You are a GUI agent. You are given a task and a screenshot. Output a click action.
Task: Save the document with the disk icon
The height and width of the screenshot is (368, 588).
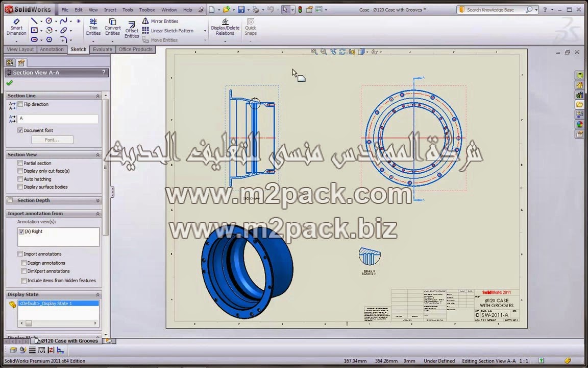[x=241, y=10]
